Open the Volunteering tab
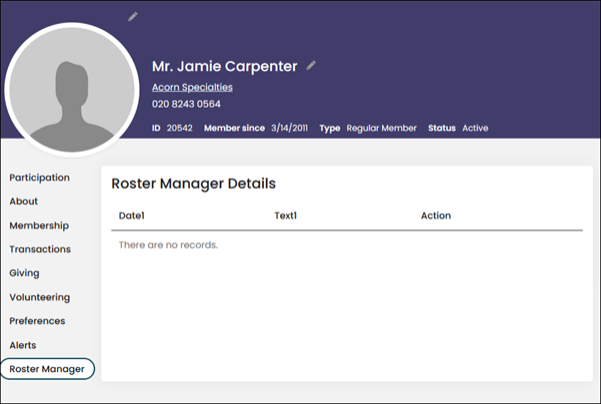601x404 pixels. (39, 297)
